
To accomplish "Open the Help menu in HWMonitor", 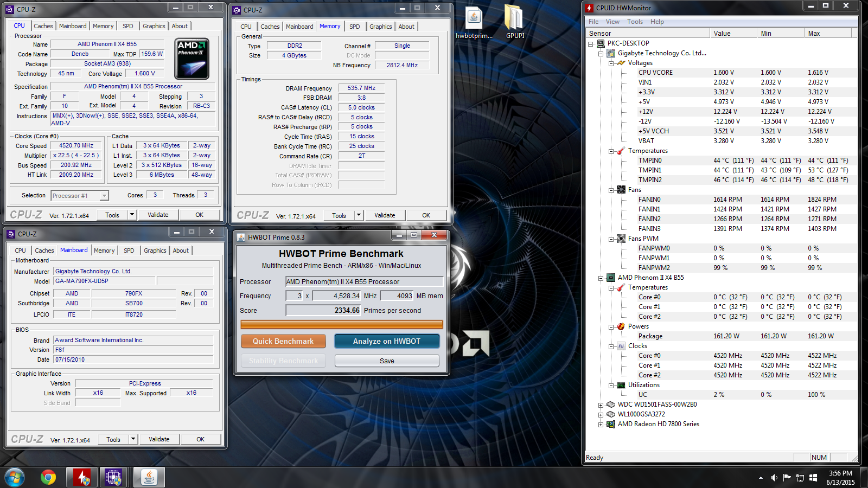I will pos(657,22).
